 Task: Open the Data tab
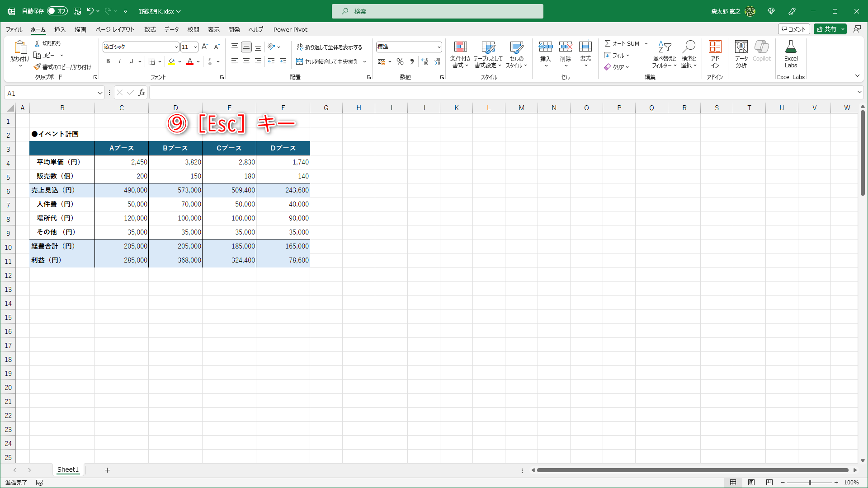[171, 29]
